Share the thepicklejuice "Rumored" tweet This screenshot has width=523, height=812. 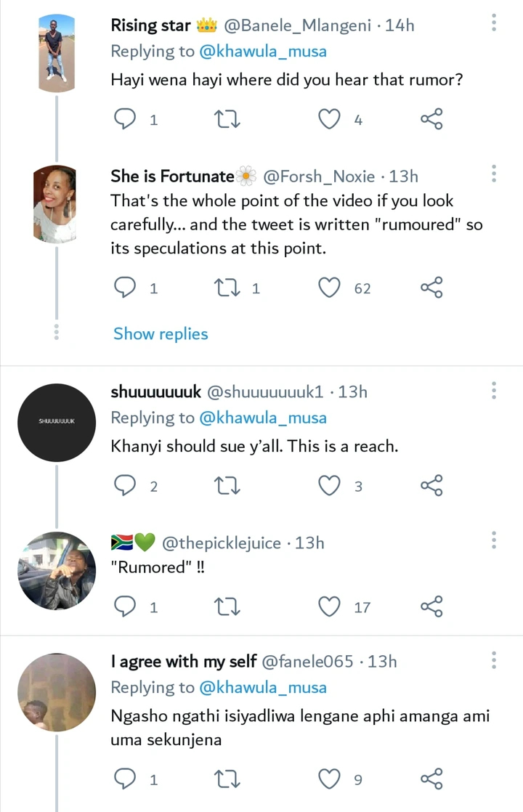click(431, 606)
